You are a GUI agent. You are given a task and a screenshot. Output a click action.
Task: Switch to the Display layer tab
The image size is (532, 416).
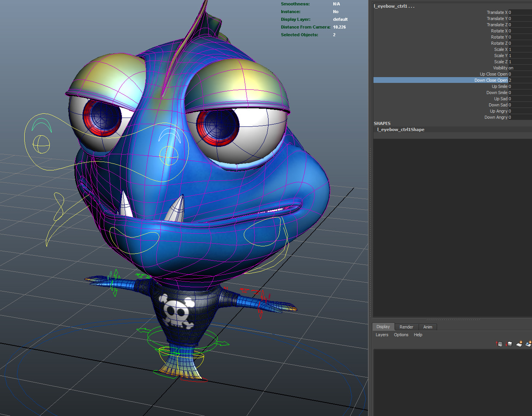pyautogui.click(x=383, y=327)
